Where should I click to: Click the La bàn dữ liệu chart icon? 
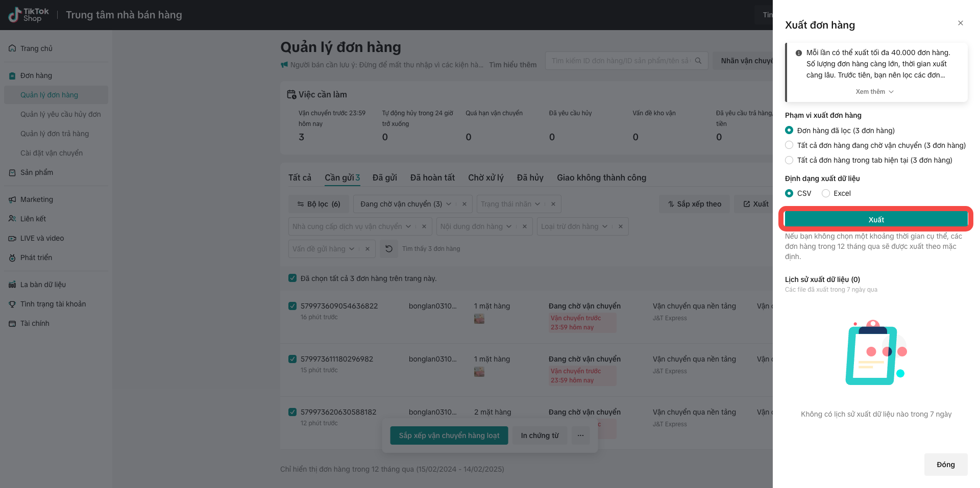pos(12,285)
